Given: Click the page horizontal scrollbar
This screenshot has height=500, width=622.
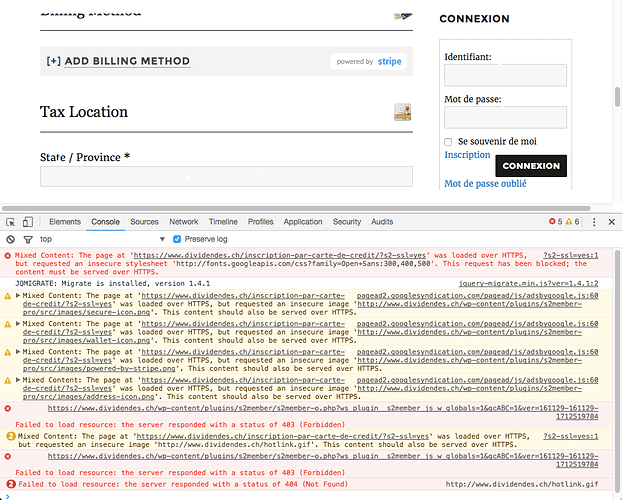Looking at the screenshot, I should [296, 208].
